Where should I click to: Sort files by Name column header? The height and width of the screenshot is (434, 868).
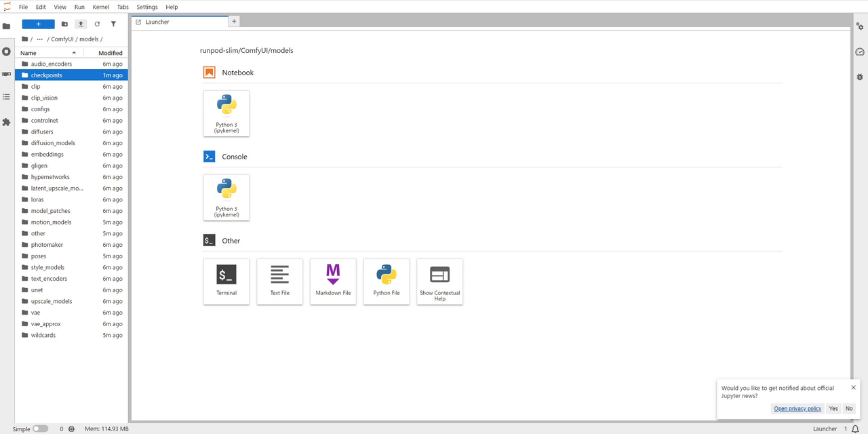point(49,53)
